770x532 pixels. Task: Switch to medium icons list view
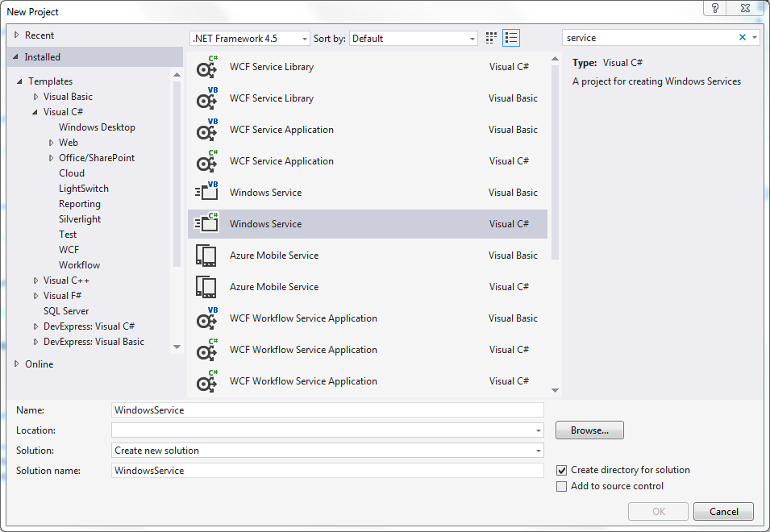click(x=511, y=38)
